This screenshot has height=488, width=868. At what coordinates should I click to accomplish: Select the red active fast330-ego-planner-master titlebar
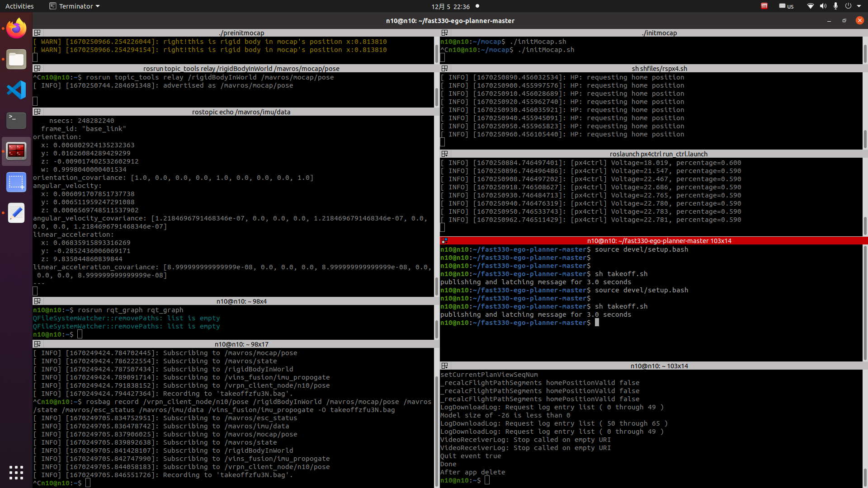tap(659, 241)
